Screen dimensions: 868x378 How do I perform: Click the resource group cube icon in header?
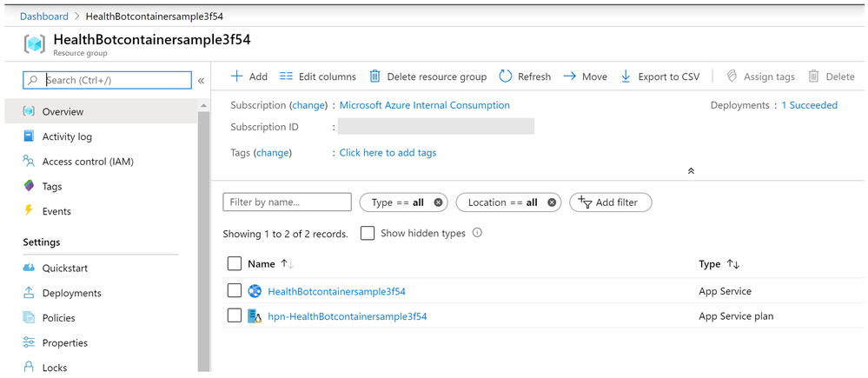pyautogui.click(x=35, y=44)
